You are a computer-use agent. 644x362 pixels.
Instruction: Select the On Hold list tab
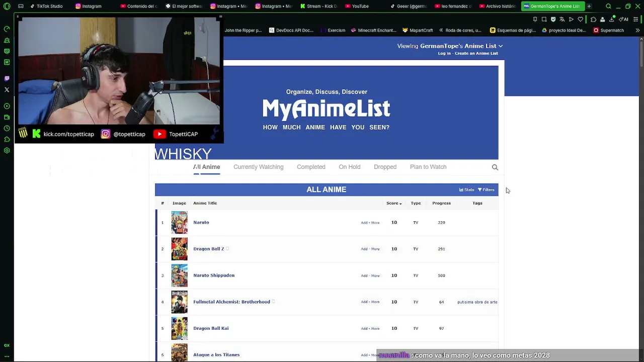pos(349,167)
